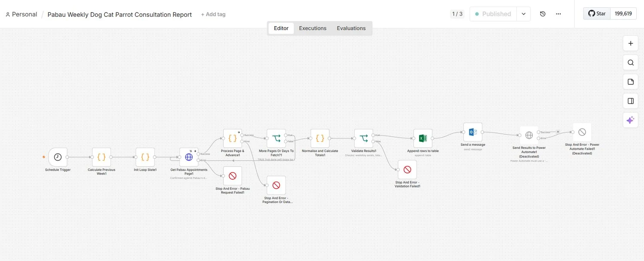Click the 'Init Loop State1' label text
The image size is (644, 261).
(146, 170)
